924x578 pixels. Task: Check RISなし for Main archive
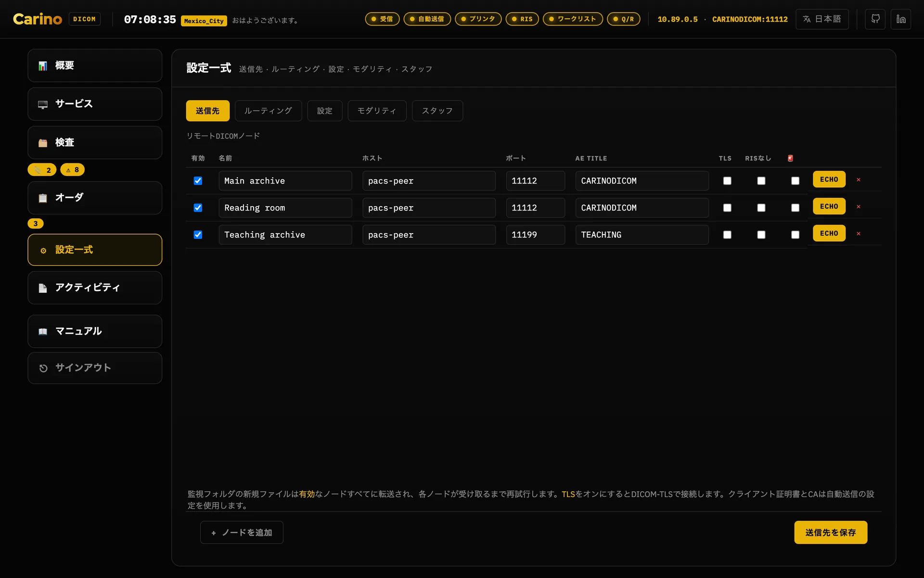(x=761, y=181)
